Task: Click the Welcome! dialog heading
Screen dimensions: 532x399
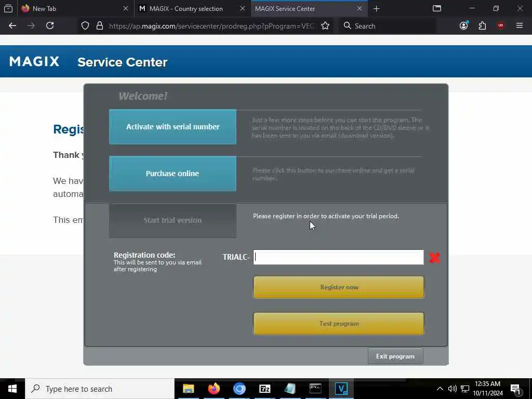Action: [143, 96]
